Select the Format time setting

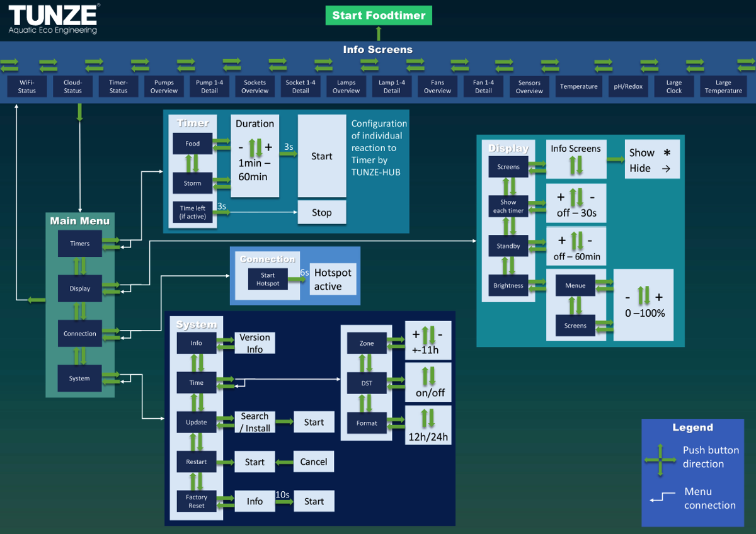[x=367, y=423]
